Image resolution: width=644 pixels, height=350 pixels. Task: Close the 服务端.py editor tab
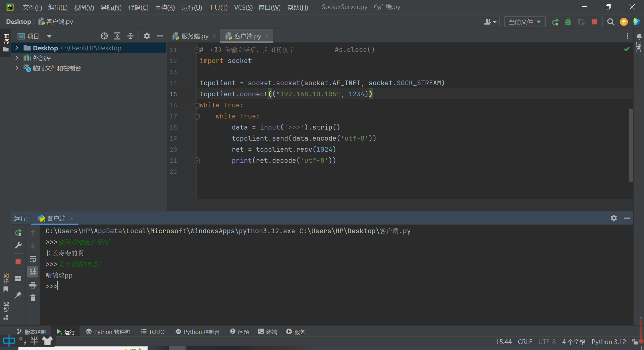[214, 36]
